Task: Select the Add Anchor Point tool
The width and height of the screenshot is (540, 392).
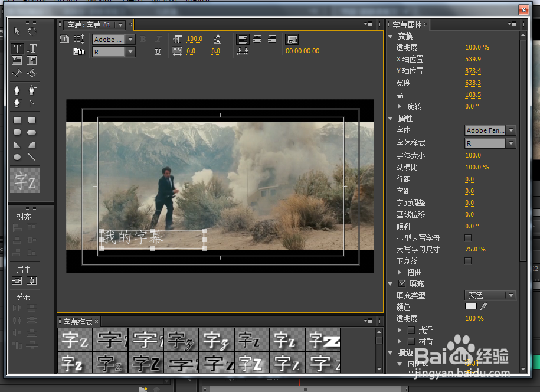Action: (17, 103)
